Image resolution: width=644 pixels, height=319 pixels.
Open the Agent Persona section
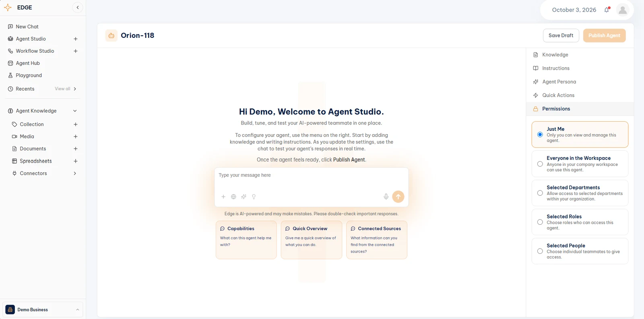tap(580, 82)
